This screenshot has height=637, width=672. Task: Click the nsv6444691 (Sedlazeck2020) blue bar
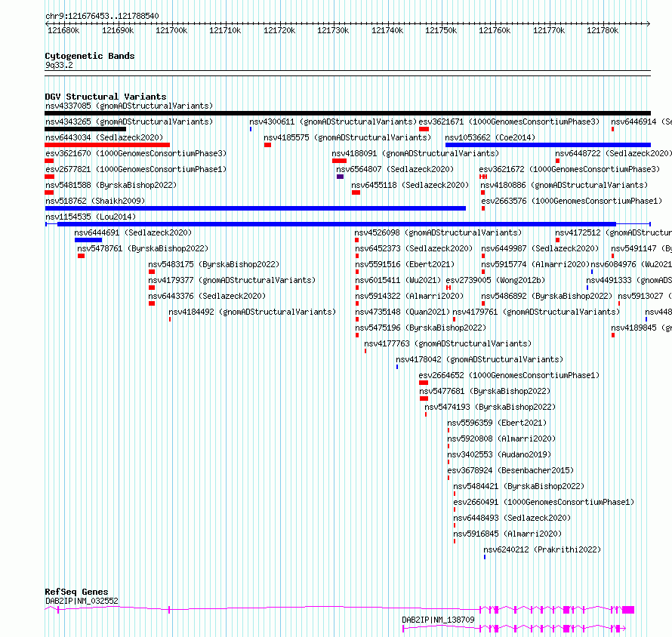pos(88,240)
